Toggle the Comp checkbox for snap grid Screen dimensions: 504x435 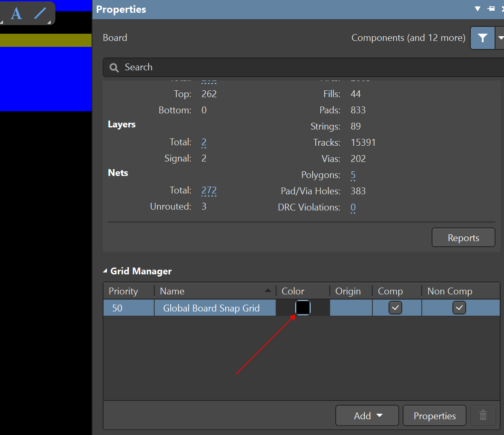click(395, 308)
